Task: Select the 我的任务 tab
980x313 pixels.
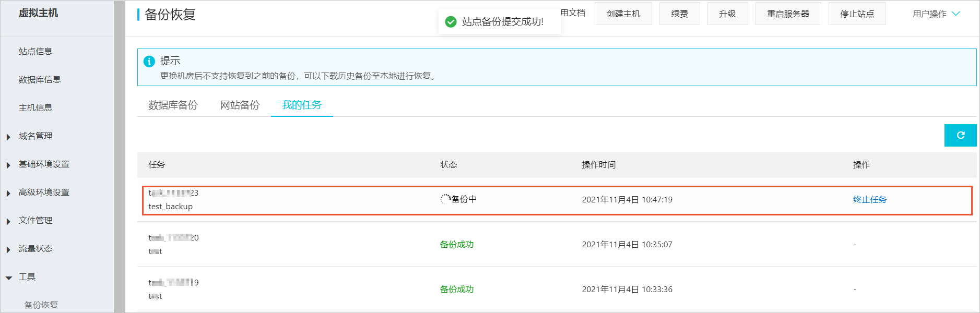Action: (x=302, y=105)
